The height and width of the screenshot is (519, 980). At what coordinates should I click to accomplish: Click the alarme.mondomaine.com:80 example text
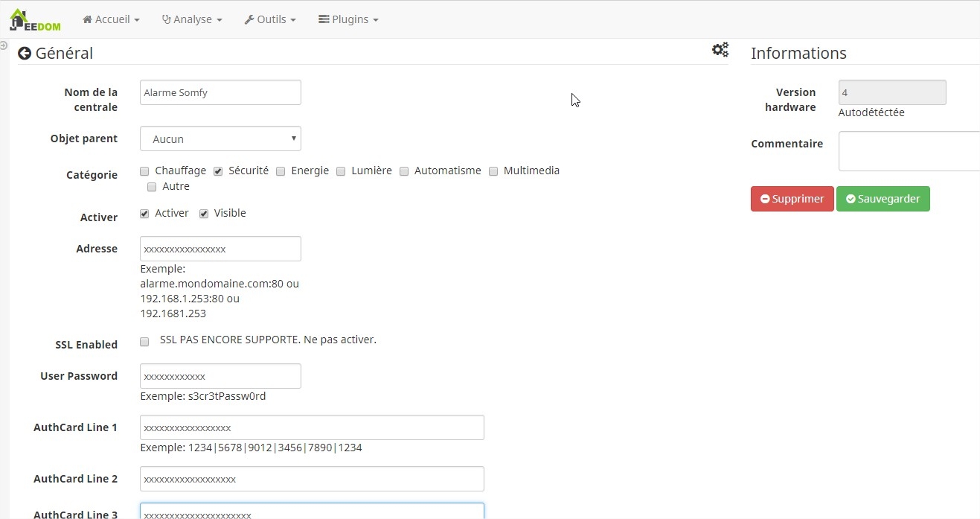211,284
